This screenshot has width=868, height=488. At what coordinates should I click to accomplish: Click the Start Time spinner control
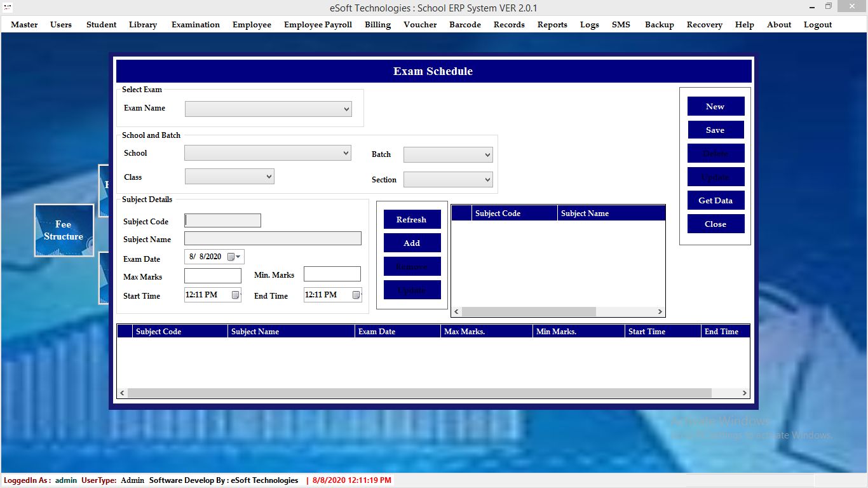pyautogui.click(x=236, y=295)
